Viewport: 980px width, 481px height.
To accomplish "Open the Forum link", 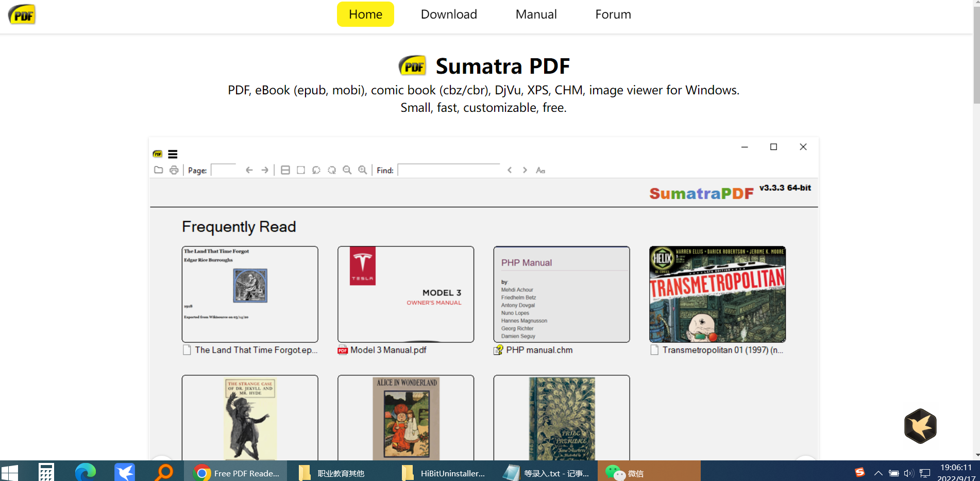I will pos(613,14).
